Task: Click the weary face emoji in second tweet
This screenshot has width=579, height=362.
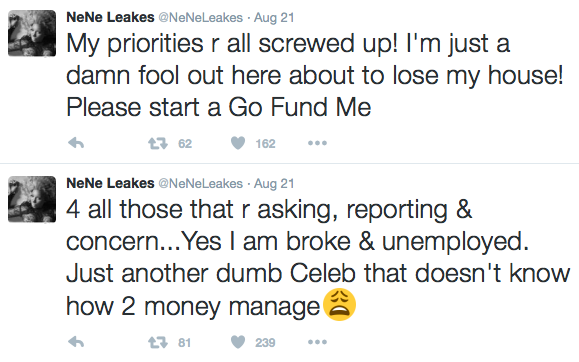Action: (339, 304)
